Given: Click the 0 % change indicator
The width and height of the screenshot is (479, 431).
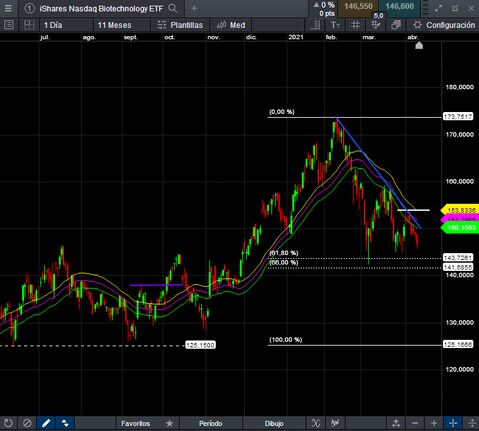Looking at the screenshot, I should click(x=324, y=5).
